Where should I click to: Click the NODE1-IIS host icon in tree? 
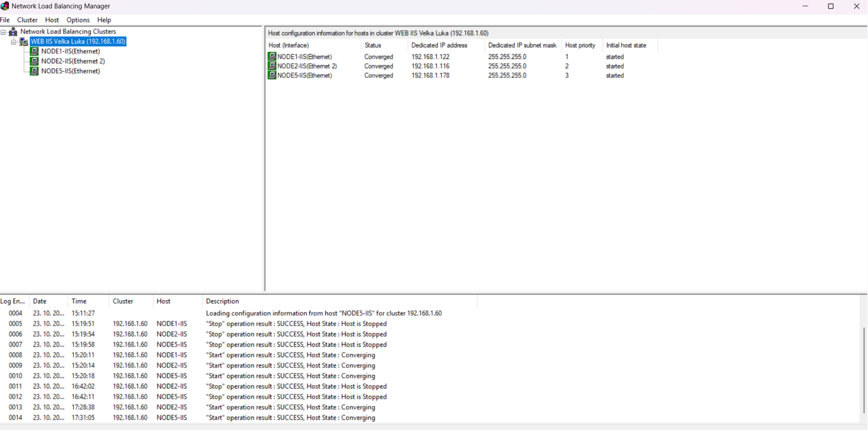pyautogui.click(x=34, y=51)
